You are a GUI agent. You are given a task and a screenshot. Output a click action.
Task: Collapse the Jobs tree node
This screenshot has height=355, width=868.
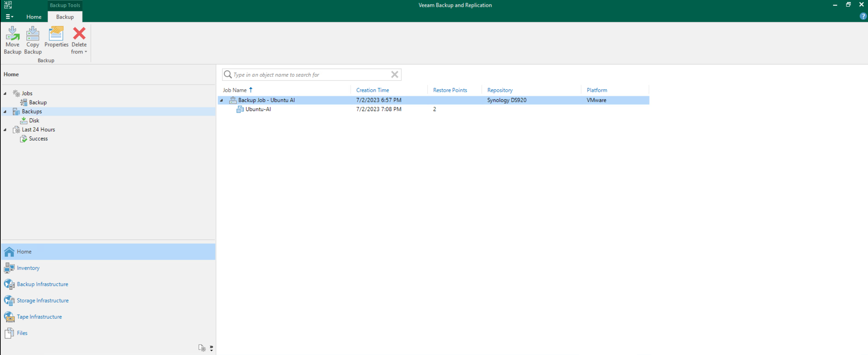5,93
